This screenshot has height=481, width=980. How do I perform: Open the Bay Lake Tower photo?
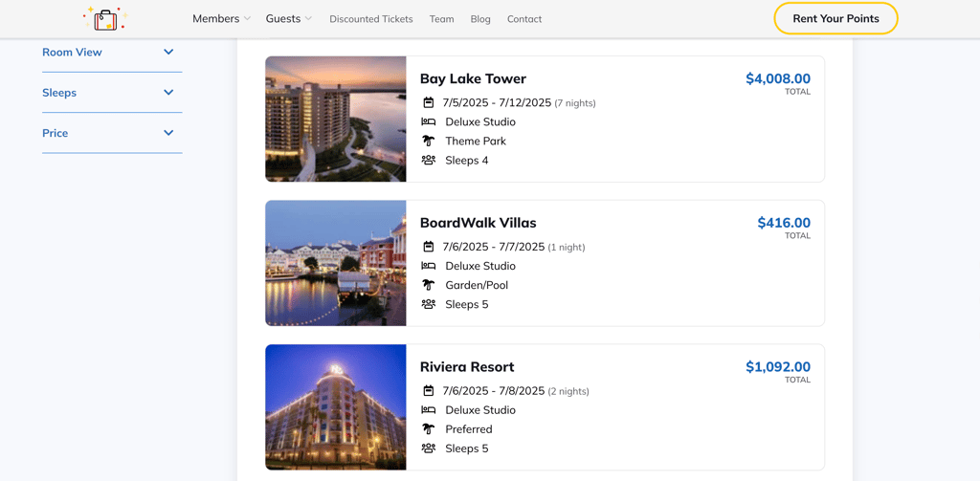pos(336,119)
